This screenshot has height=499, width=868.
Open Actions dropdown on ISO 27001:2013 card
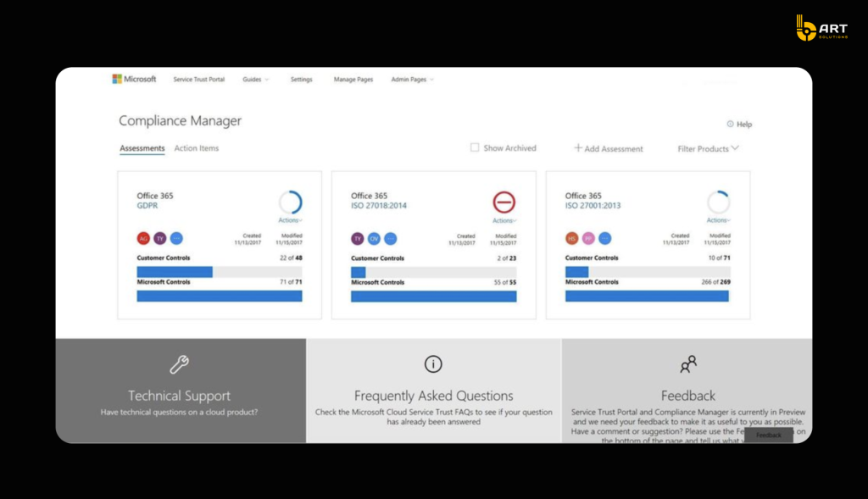tap(719, 220)
